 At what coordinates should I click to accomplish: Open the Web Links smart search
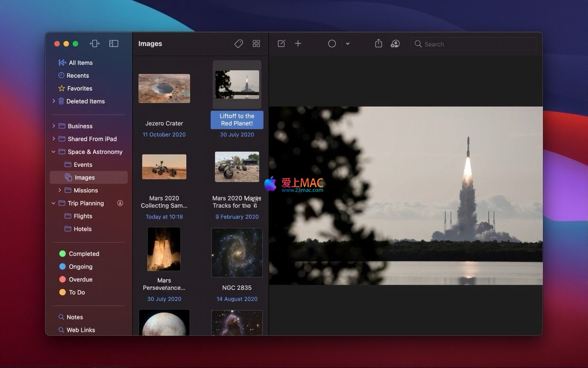click(x=80, y=330)
